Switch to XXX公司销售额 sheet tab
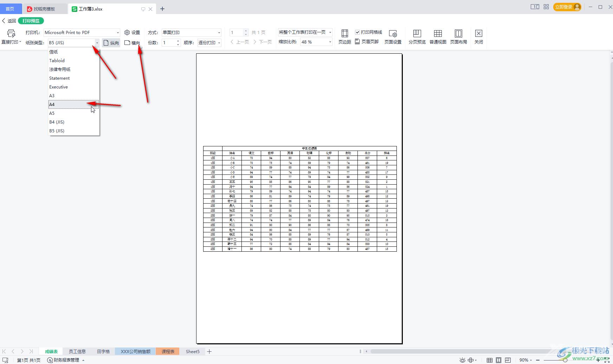 136,351
